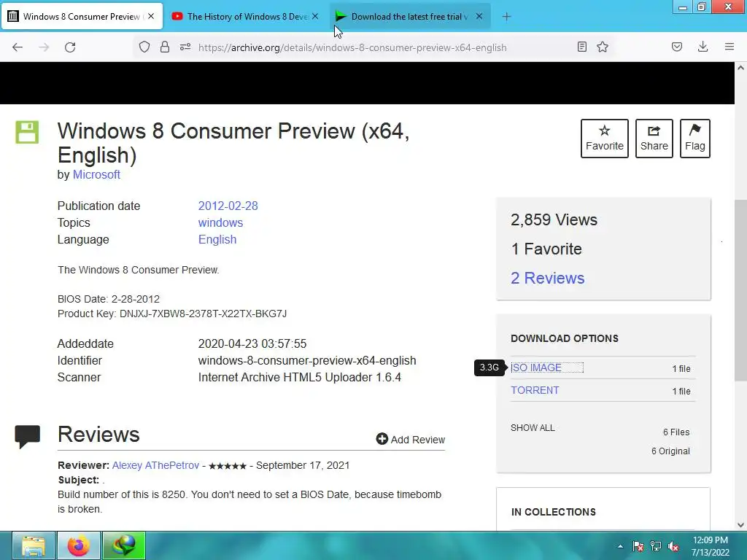Screen dimensions: 747x560
Task: Share this archive item
Action: click(x=654, y=139)
